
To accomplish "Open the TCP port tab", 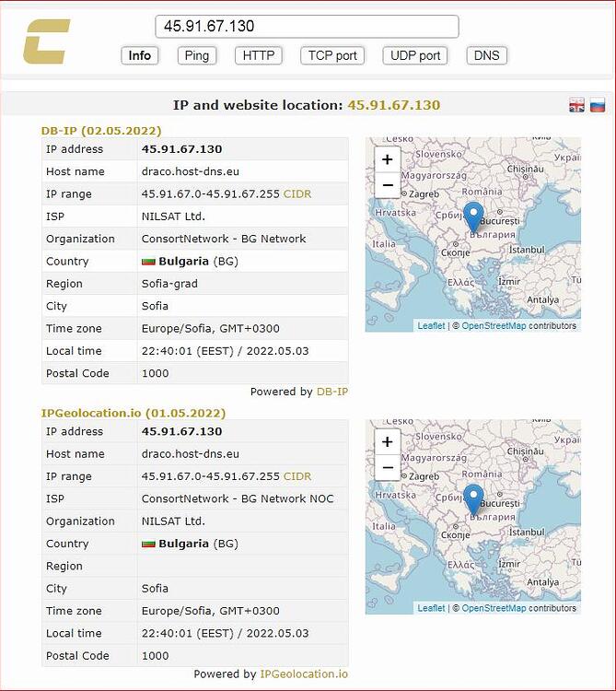I will click(x=332, y=55).
